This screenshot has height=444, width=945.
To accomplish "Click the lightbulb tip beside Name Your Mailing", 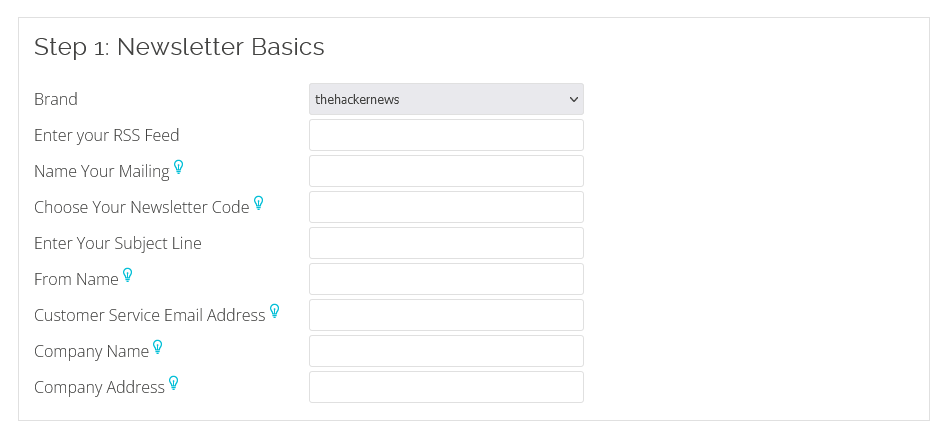I will pyautogui.click(x=178, y=167).
